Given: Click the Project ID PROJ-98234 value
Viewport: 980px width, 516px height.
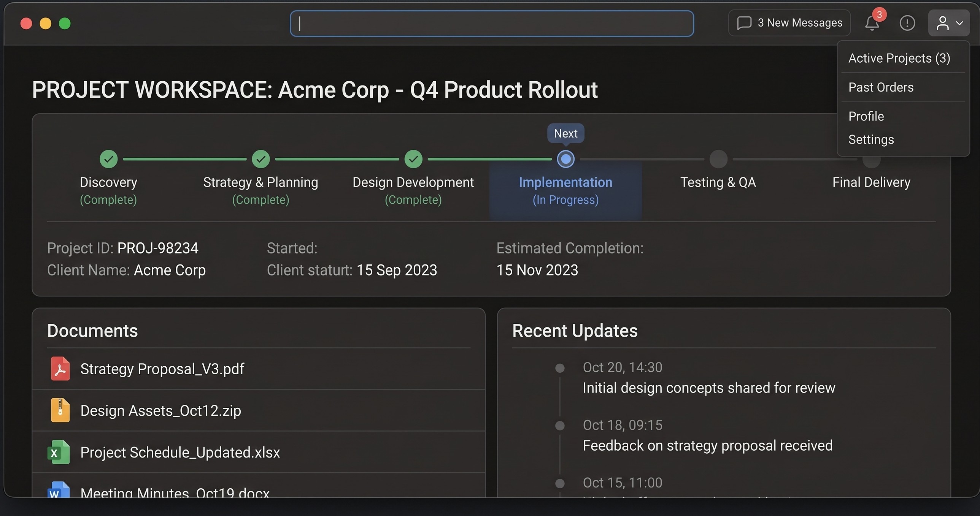Looking at the screenshot, I should point(157,248).
